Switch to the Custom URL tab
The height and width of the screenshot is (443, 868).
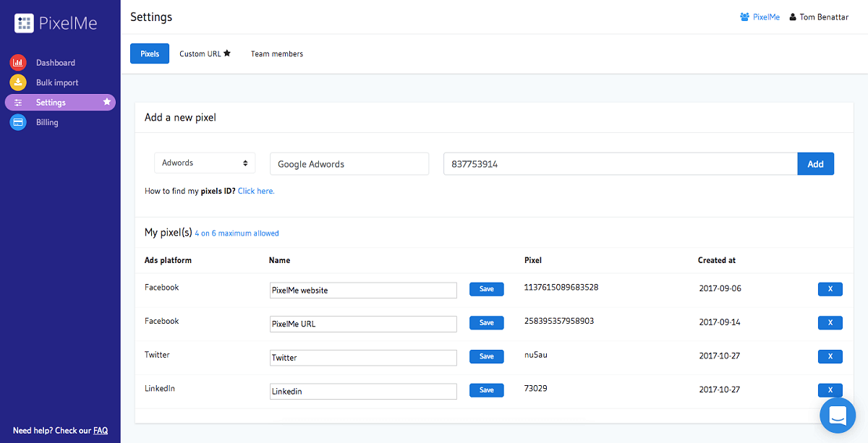pos(205,53)
